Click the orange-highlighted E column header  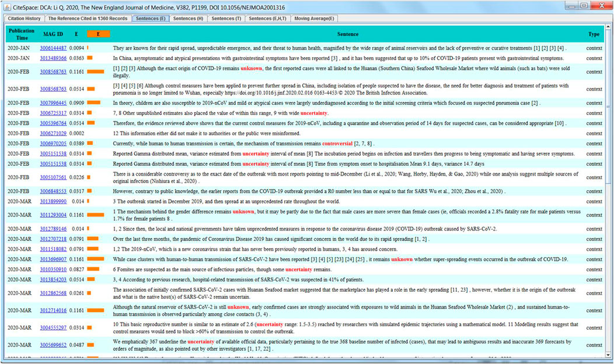98,34
